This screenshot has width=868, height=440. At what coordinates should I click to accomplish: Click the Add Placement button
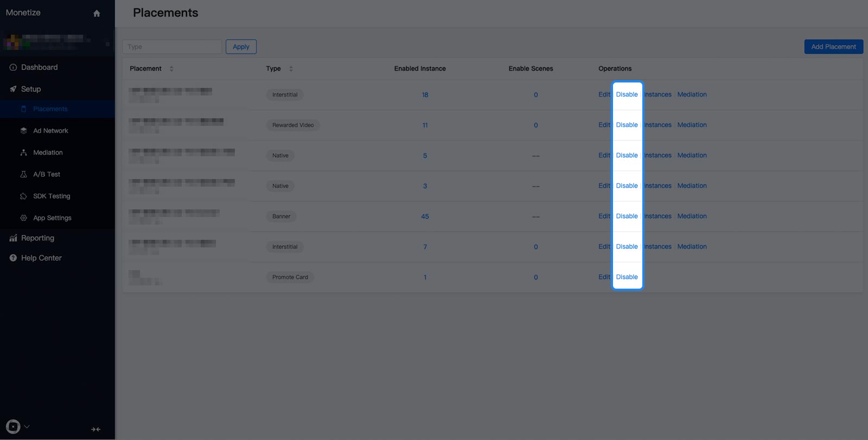[833, 47]
